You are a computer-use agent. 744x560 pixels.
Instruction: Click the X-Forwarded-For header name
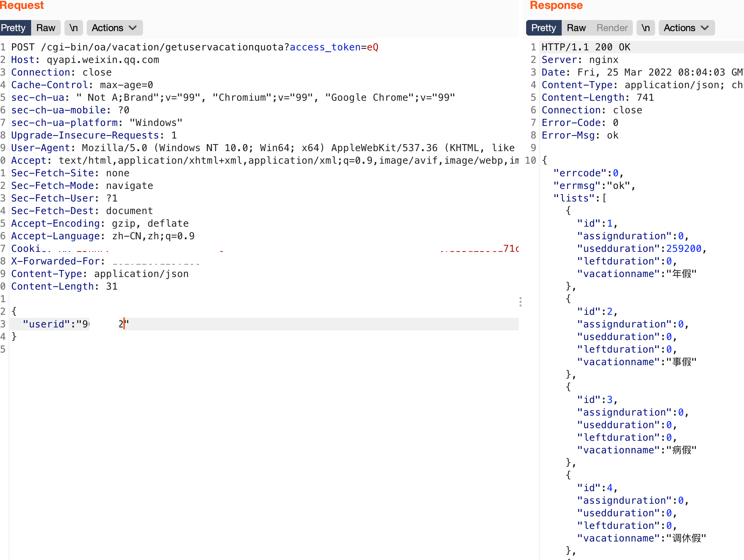pos(55,261)
